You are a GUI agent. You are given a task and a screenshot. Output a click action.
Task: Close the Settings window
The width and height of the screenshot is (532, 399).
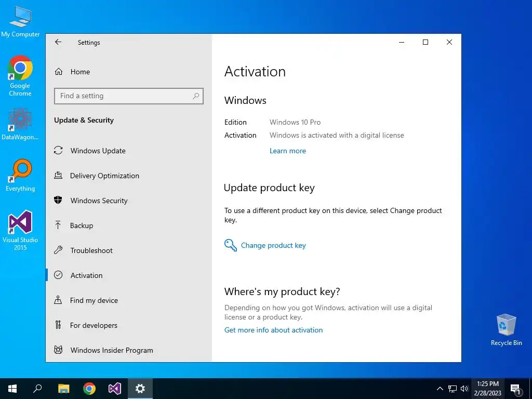coord(449,42)
